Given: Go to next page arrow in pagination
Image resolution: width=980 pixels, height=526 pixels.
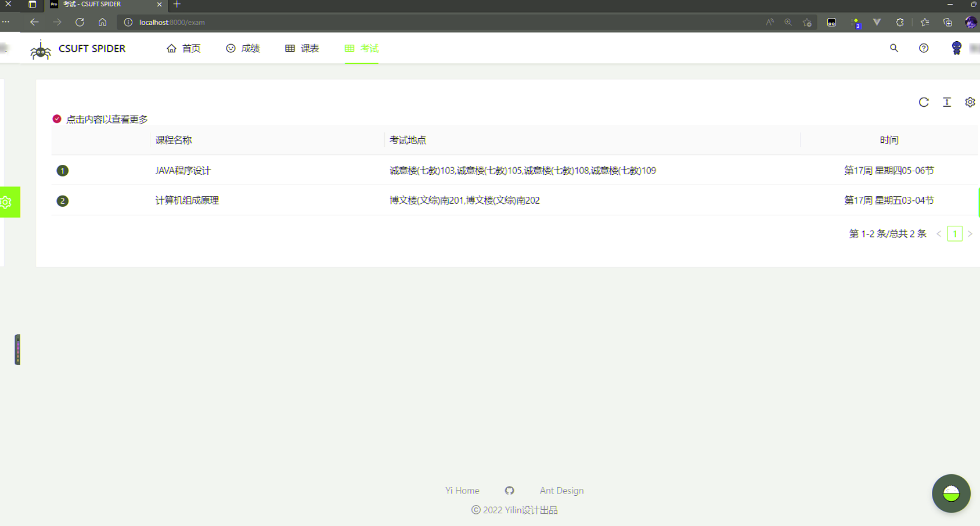Looking at the screenshot, I should [970, 234].
